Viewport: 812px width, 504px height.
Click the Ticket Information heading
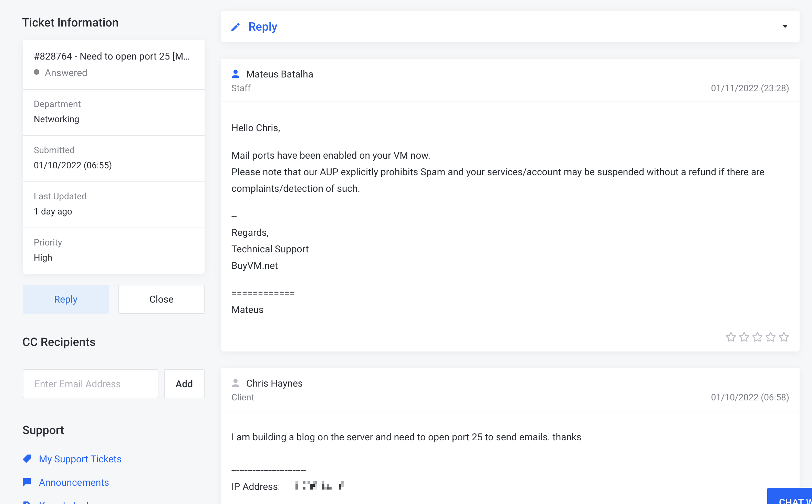pyautogui.click(x=71, y=22)
